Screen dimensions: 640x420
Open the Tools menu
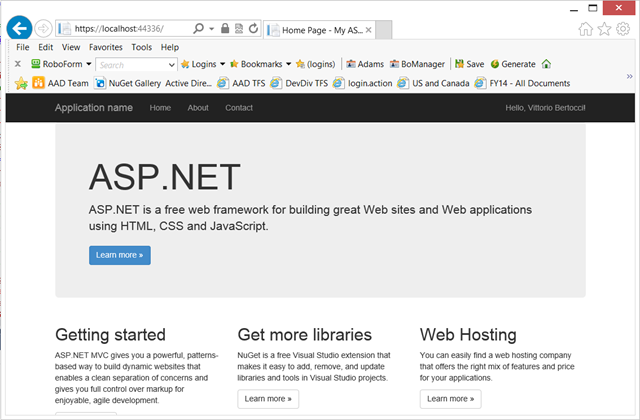tap(142, 47)
